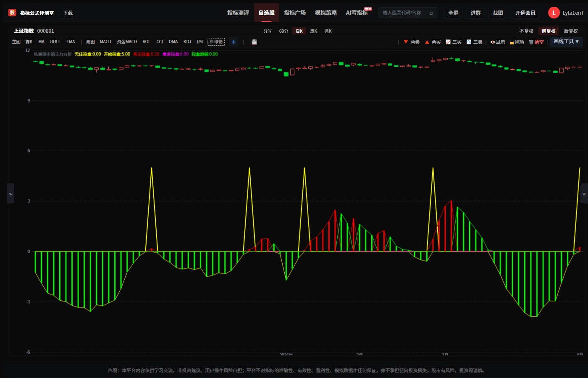
Task: Click the 高度控盘:0.00 legend value
Action: coord(176,54)
